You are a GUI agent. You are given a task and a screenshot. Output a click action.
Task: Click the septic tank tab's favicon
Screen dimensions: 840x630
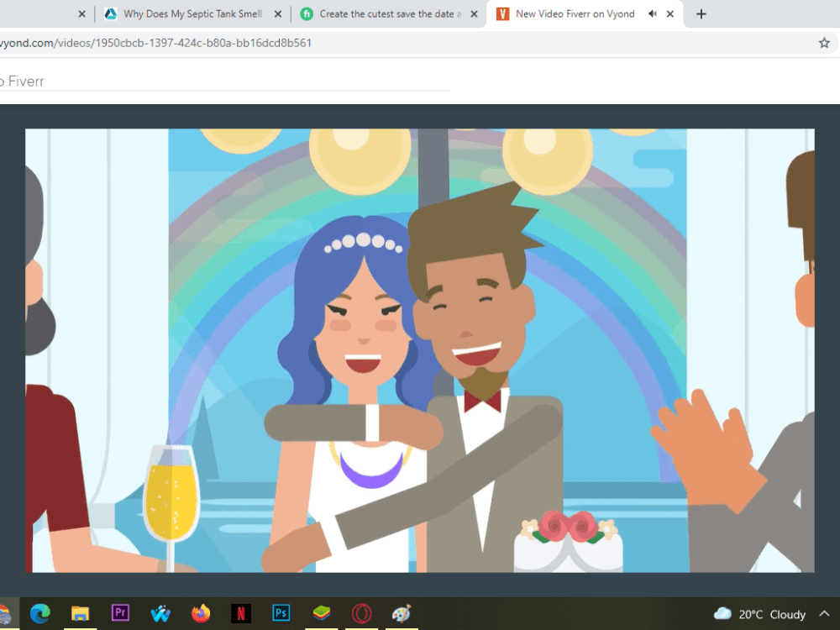110,14
